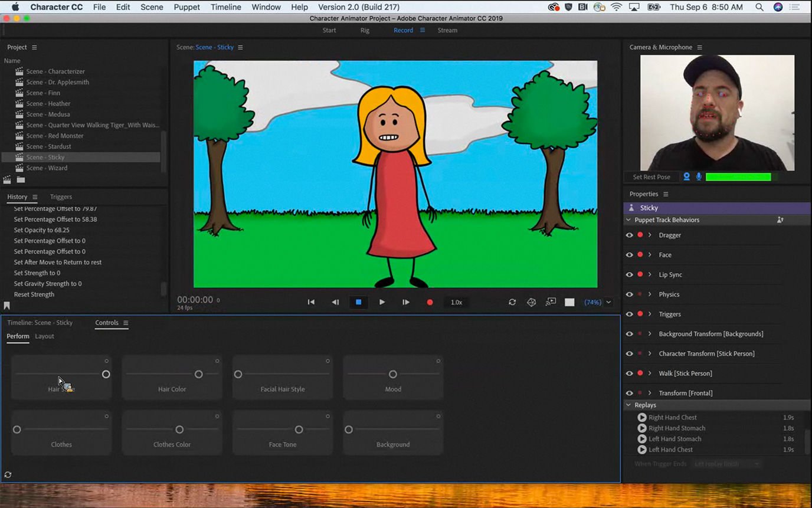Select Scene - Medusa in Project
The width and height of the screenshot is (812, 508).
[48, 114]
